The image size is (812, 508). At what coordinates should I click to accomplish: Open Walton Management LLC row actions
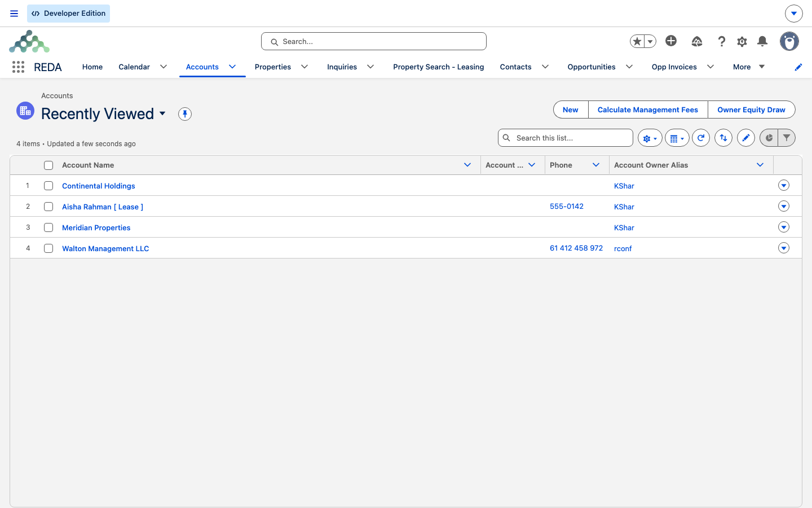(784, 248)
